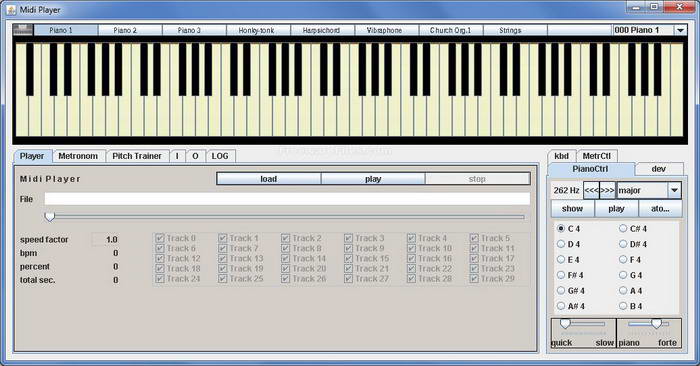This screenshot has height=366, width=700.
Task: Select the G 4 radio button
Action: [623, 275]
